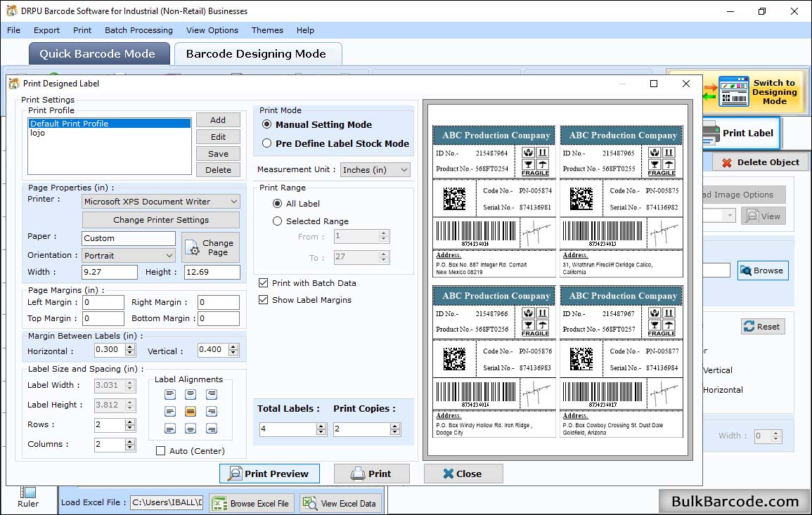812x515 pixels.
Task: Select Manual Setting Mode radio button
Action: tap(266, 124)
